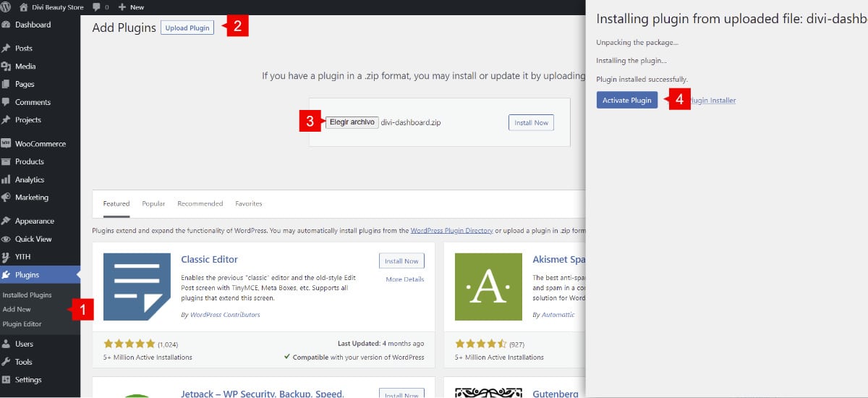Open Installed Plugins submenu item
Screen dimensions: 868x398
tap(27, 295)
